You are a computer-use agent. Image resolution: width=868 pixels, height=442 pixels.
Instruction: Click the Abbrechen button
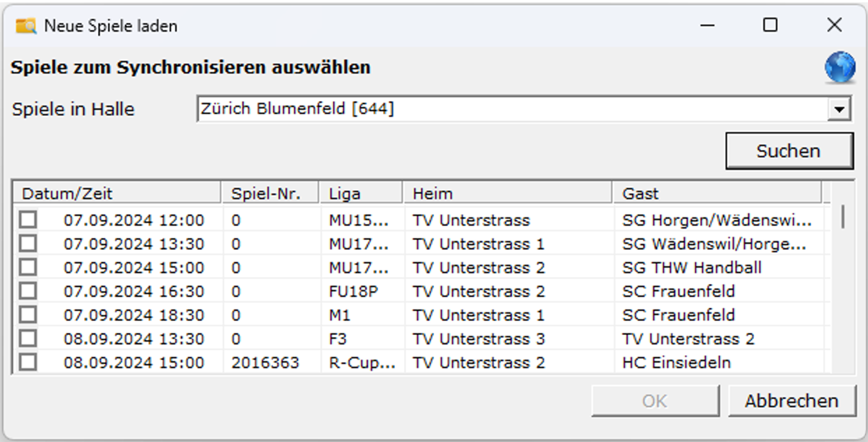792,401
